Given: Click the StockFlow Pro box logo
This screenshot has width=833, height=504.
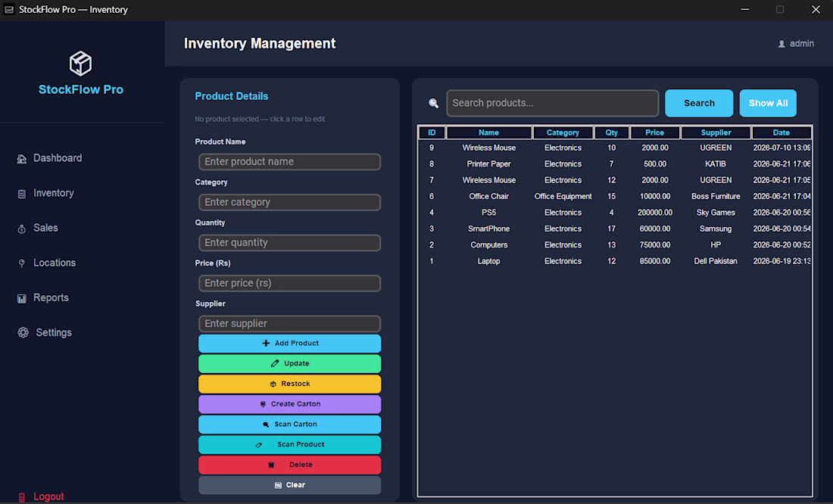Looking at the screenshot, I should tap(81, 64).
